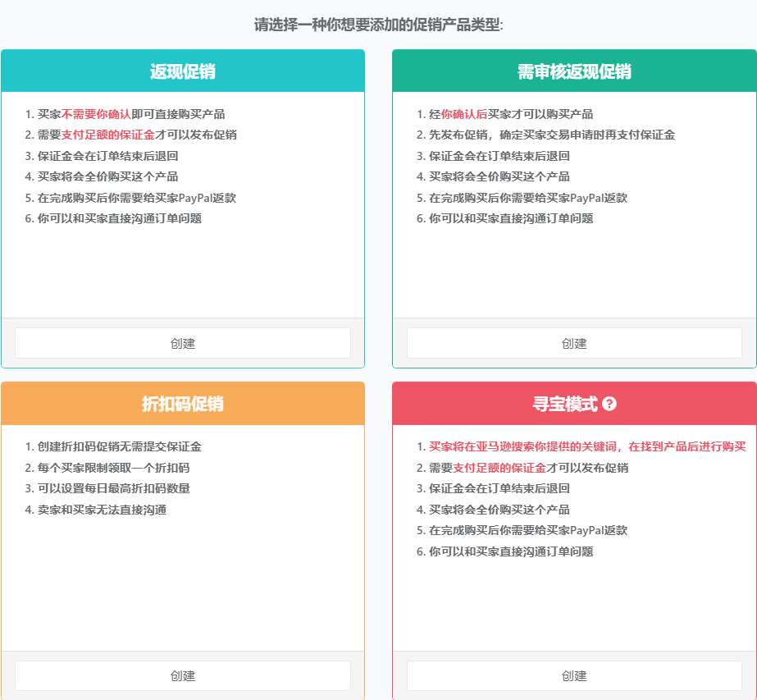Select the 折扣码促销 card header

(183, 404)
